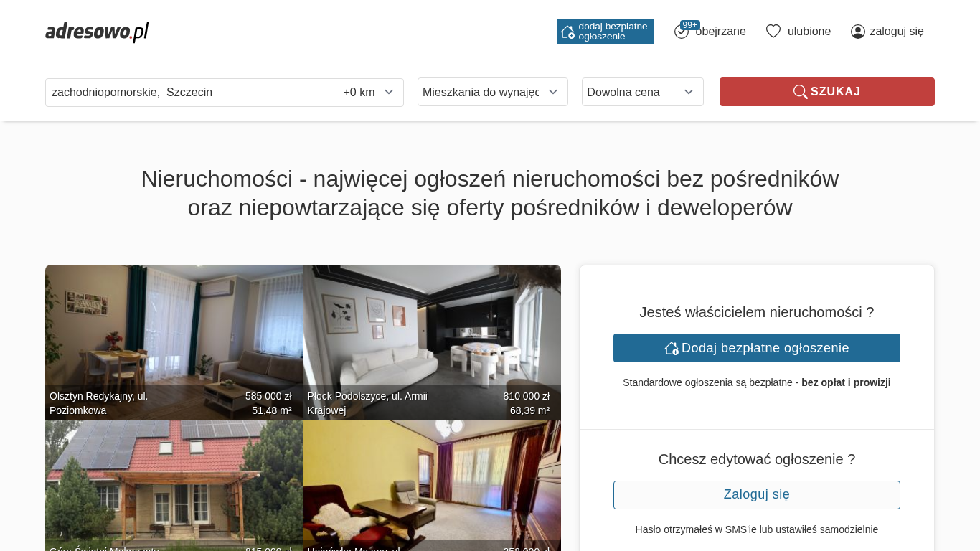This screenshot has width=980, height=551.
Task: Open the Dowolna cena price dropdown
Action: click(643, 92)
